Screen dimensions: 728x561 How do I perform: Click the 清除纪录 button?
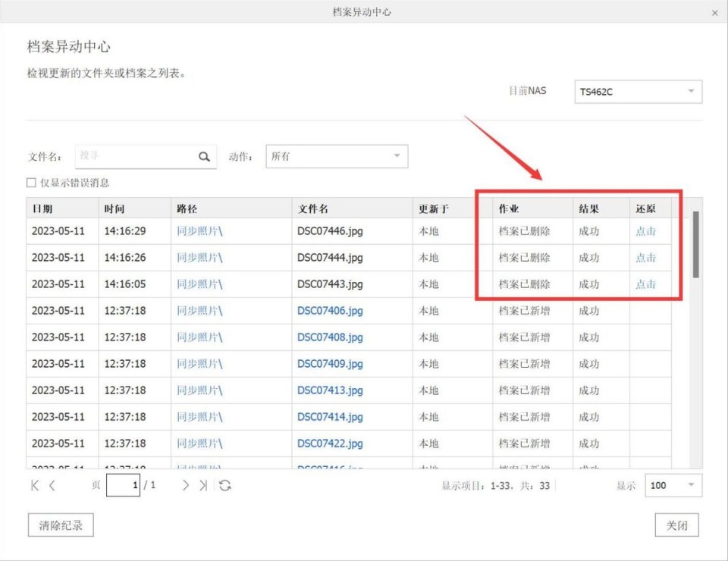(61, 525)
